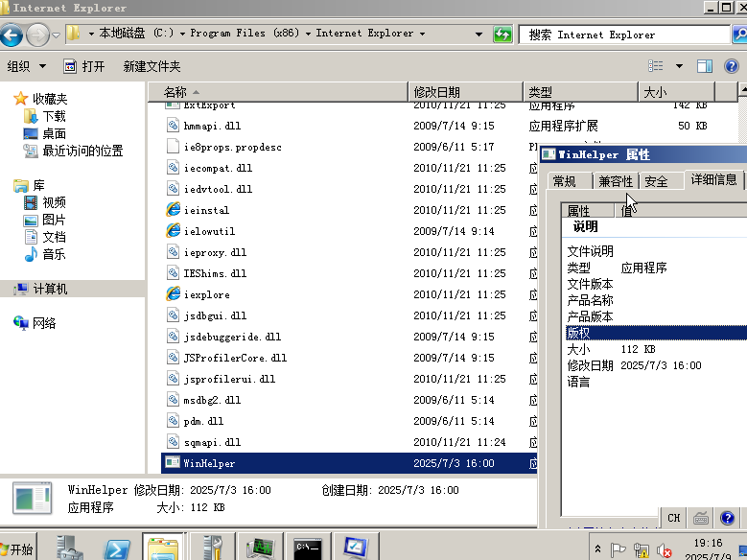Screen dimensions: 747x560
Task: Select the iecompat.dll file name
Action: pos(219,168)
